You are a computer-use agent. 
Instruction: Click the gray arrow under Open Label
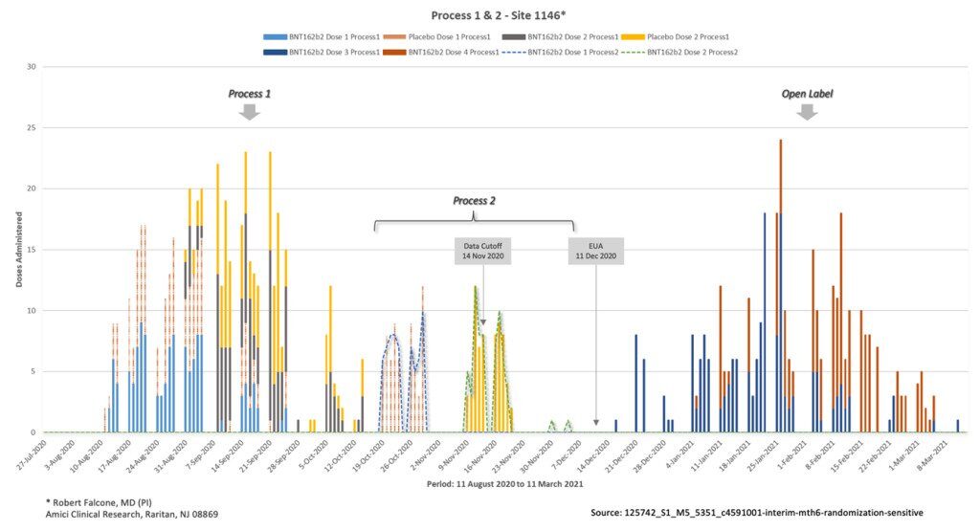click(807, 112)
